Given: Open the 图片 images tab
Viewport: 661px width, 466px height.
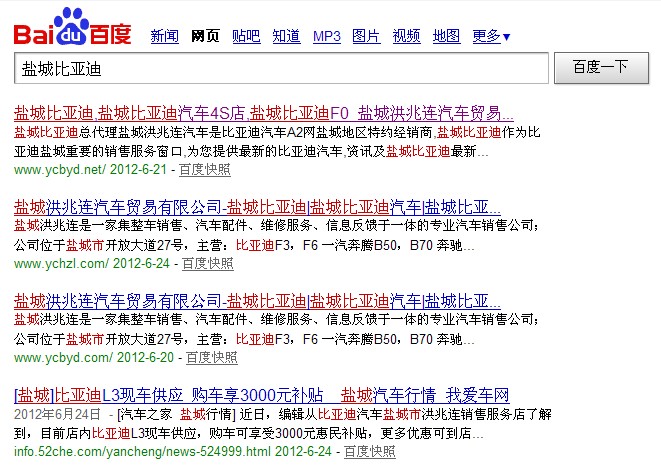Looking at the screenshot, I should pos(367,37).
